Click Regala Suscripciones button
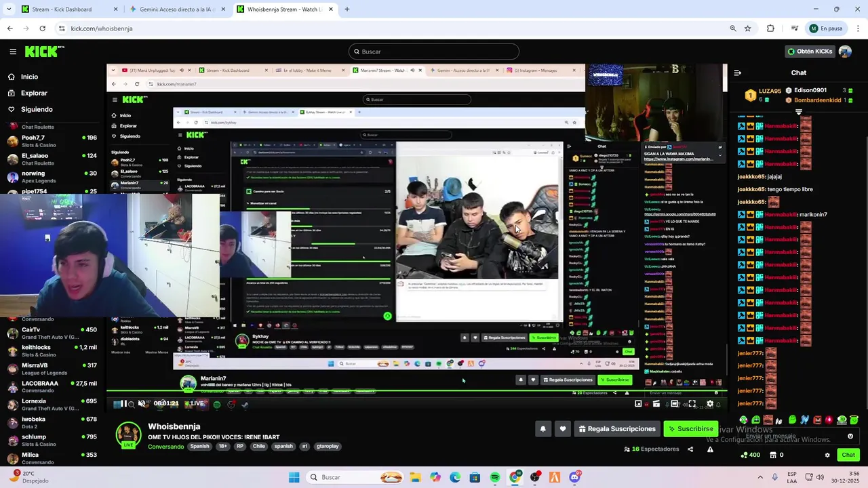 (x=617, y=428)
